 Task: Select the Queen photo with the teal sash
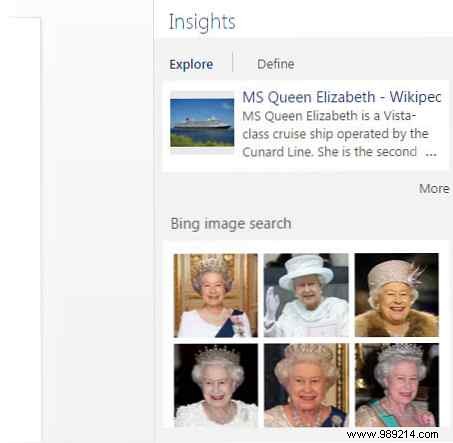[x=397, y=385]
